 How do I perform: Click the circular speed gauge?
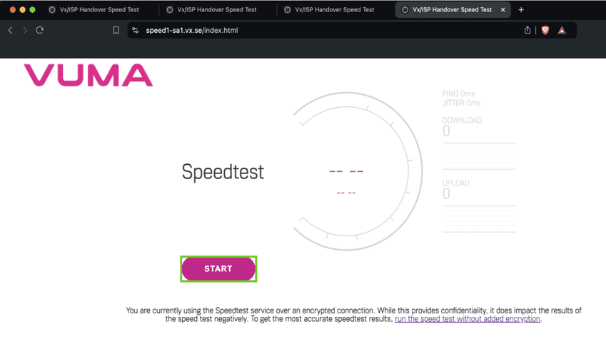(x=356, y=172)
